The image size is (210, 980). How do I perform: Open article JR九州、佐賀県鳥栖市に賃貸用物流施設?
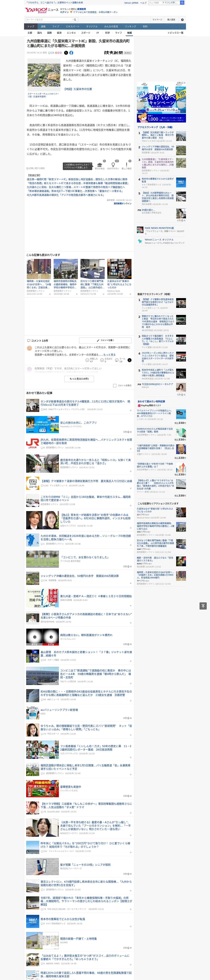[x=86, y=441]
